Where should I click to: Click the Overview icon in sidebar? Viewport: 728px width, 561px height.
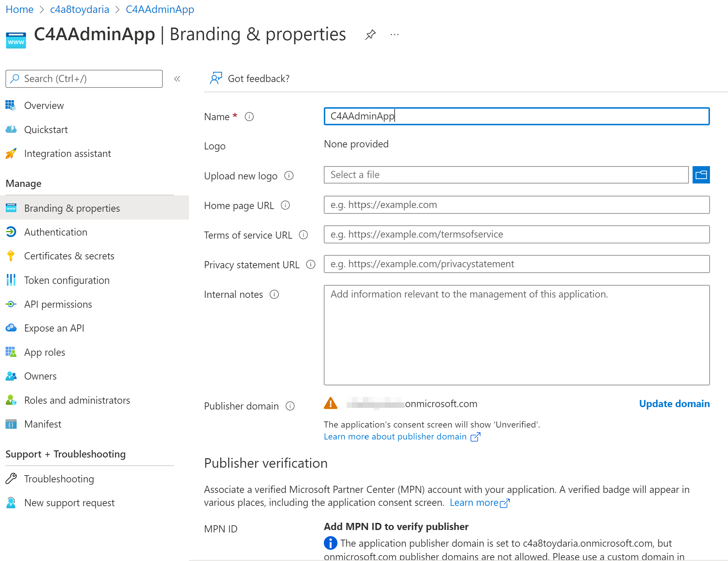pos(11,106)
